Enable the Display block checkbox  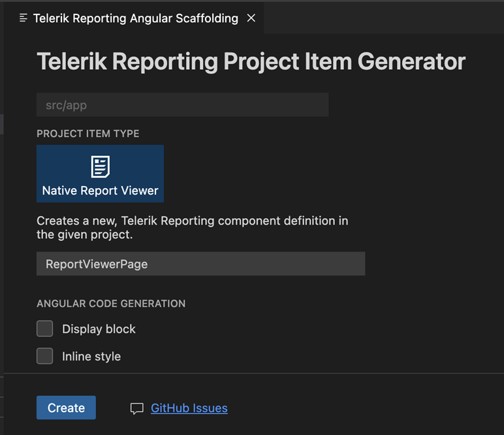click(x=44, y=329)
